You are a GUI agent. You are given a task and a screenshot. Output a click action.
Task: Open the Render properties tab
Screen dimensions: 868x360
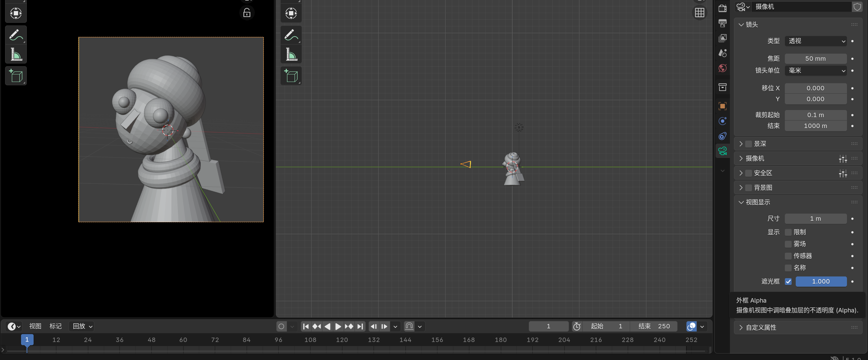tap(722, 8)
